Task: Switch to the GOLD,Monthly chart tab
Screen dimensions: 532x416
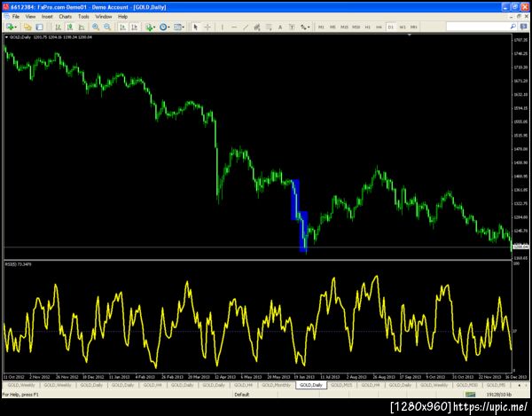Action: click(x=276, y=385)
